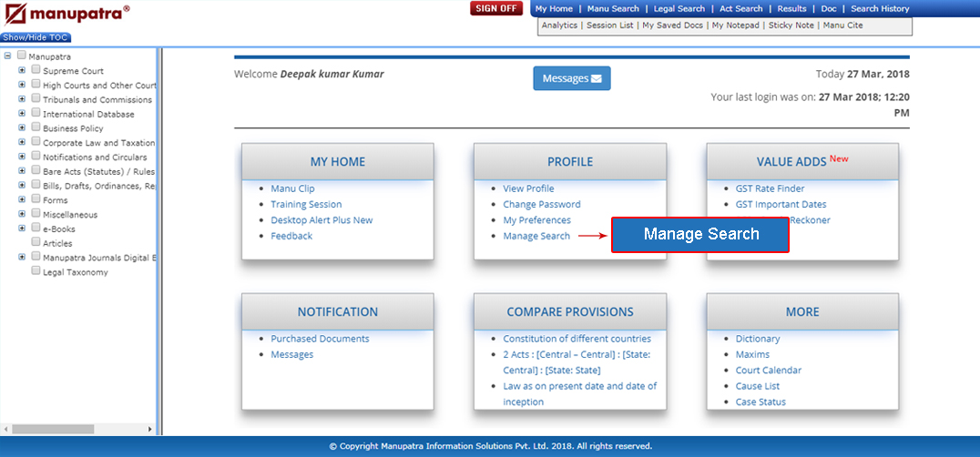Open Messages link under Notification
This screenshot has height=457, width=980.
pyautogui.click(x=291, y=355)
